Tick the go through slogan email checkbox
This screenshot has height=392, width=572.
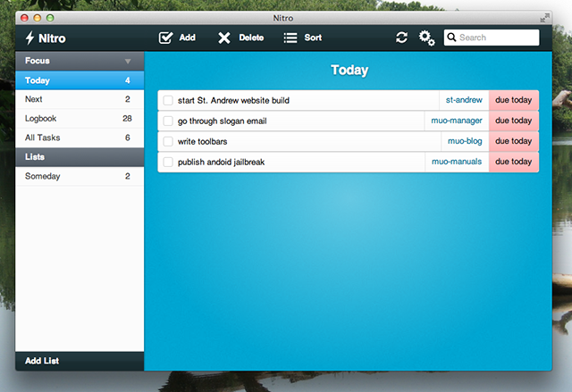coord(168,121)
